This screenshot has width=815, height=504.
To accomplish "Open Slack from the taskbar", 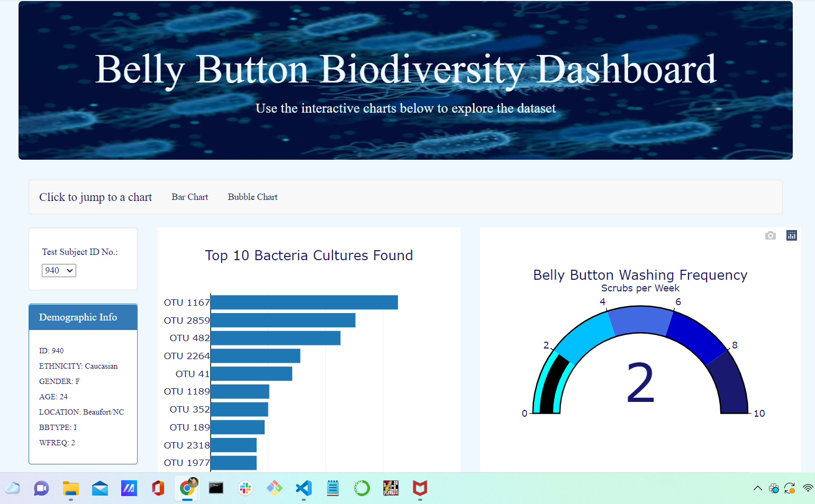I will [x=245, y=488].
